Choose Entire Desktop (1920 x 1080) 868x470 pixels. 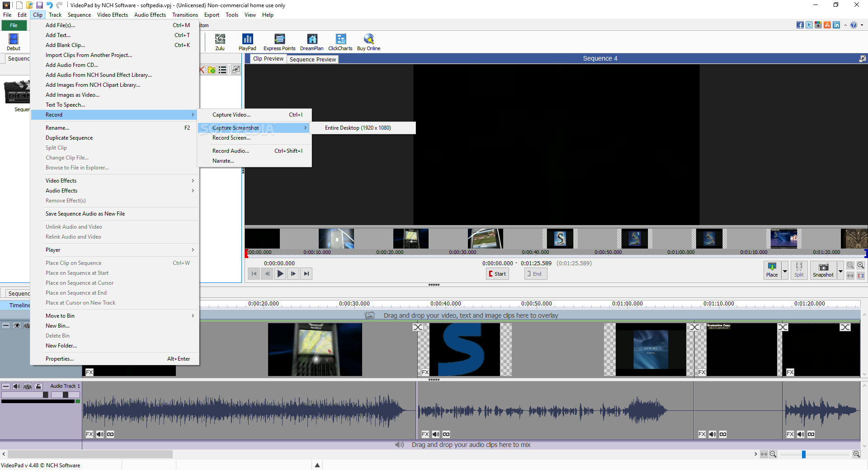tap(363, 128)
